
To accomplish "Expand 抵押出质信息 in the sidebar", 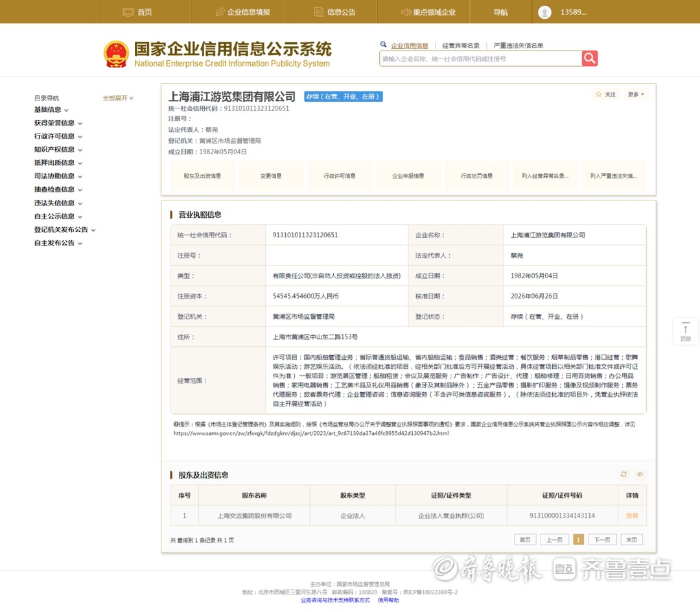I will pyautogui.click(x=58, y=163).
